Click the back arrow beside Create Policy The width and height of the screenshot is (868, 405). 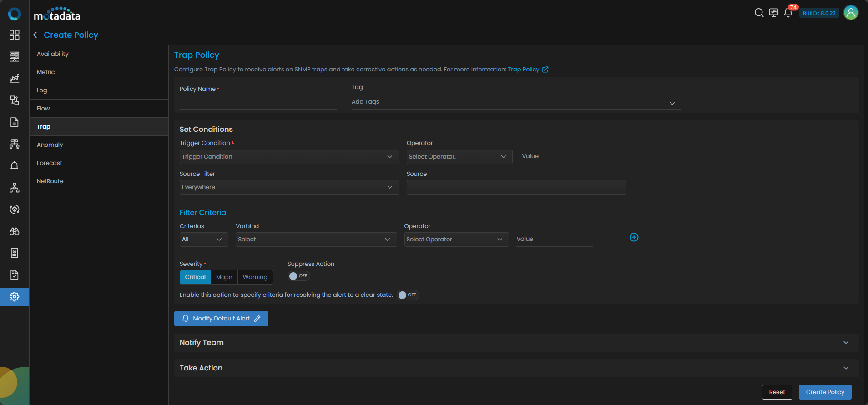click(x=35, y=35)
